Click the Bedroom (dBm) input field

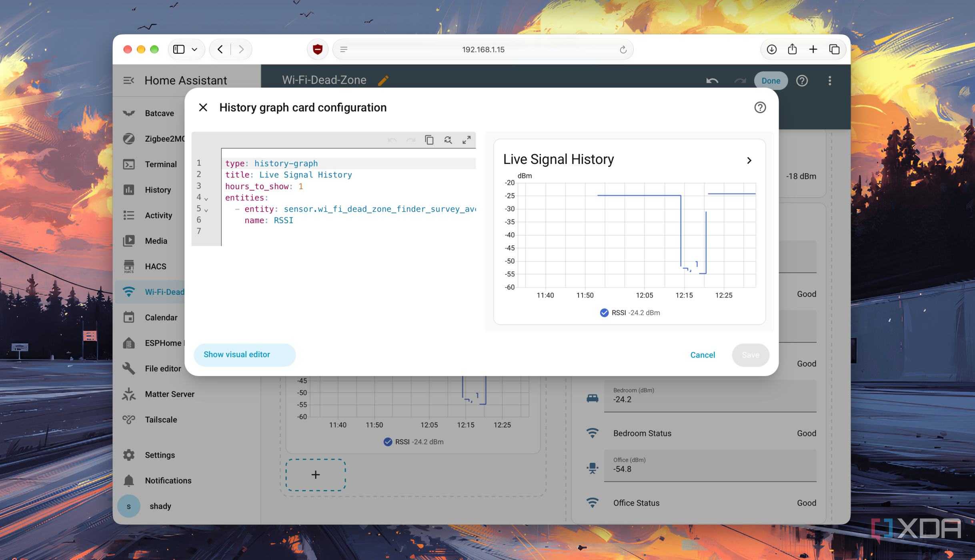[x=710, y=396]
